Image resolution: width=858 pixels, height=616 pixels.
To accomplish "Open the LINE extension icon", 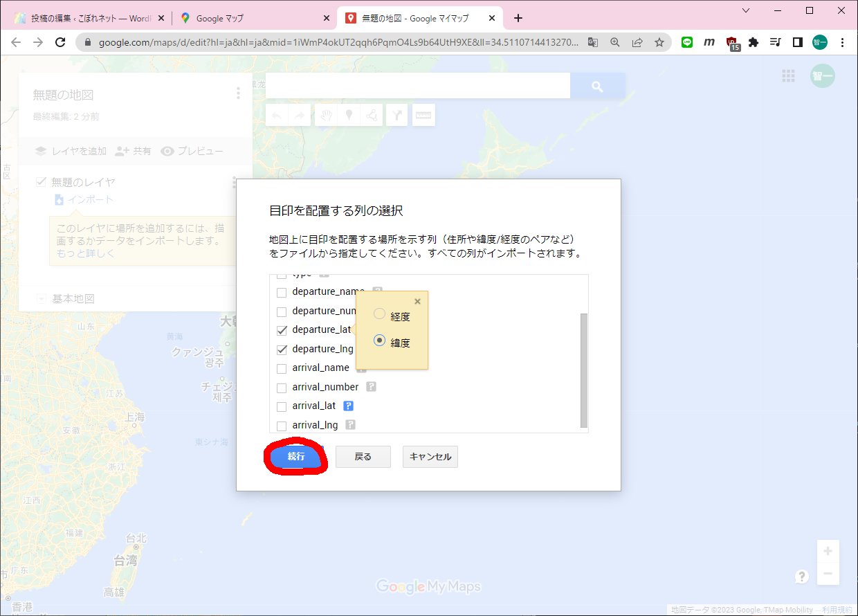I will pos(687,42).
